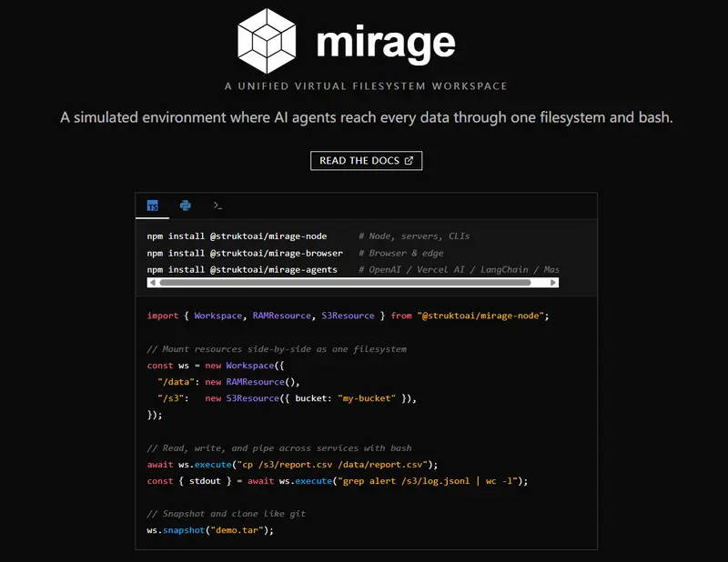
Task: Click the '"/s3": new S3Resource' line
Action: pyautogui.click(x=287, y=398)
